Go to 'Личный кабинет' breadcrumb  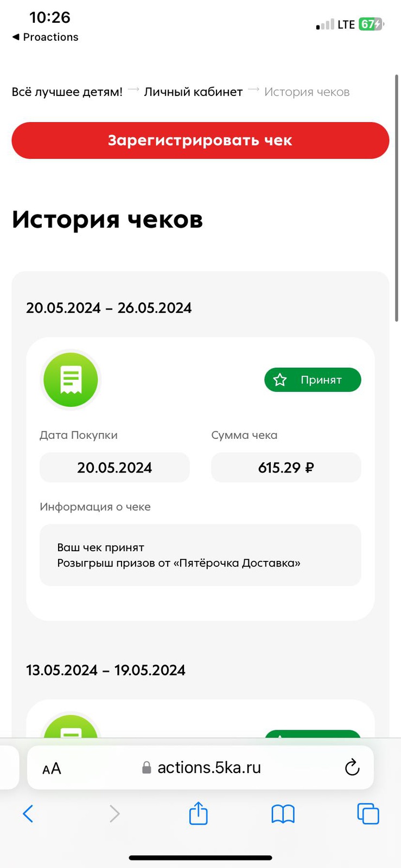[193, 92]
